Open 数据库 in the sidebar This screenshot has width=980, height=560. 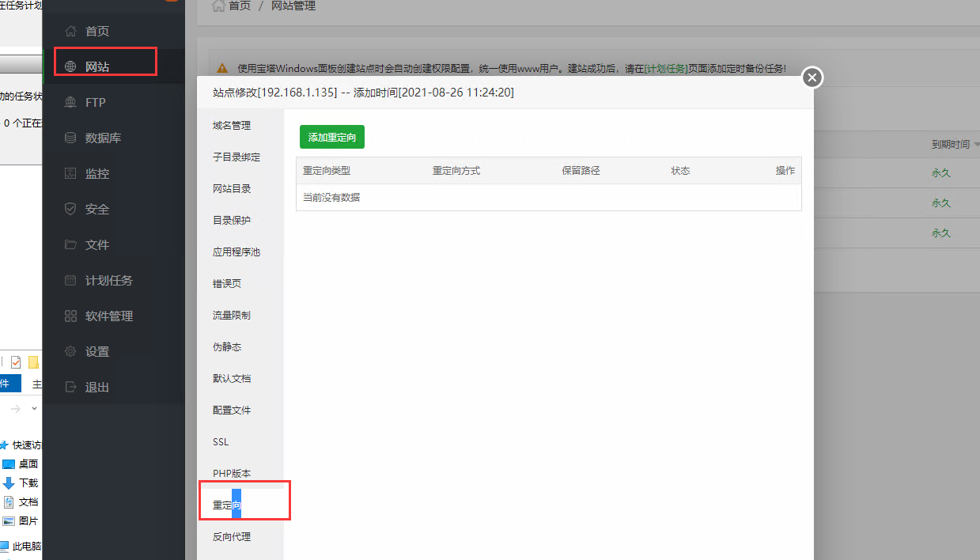coord(103,138)
